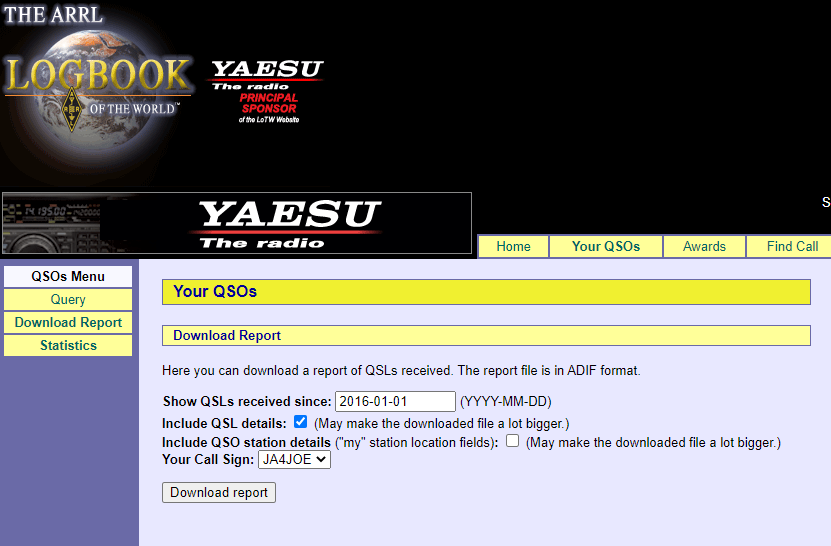831x546 pixels.
Task: Click the QSLs received since date field
Action: [x=395, y=401]
